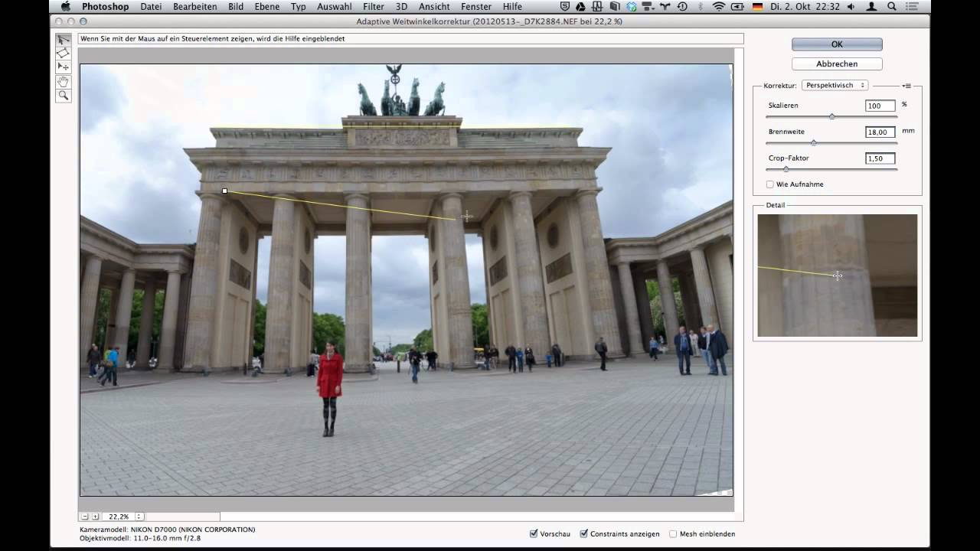Click the Time Machine clock icon
Screen dimensions: 980x551
(x=681, y=6)
